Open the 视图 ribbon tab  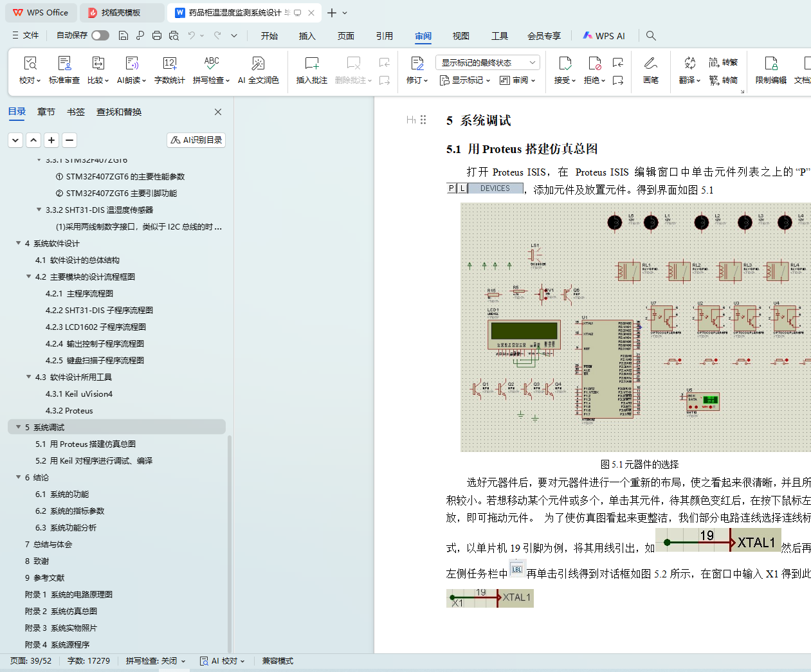(461, 36)
